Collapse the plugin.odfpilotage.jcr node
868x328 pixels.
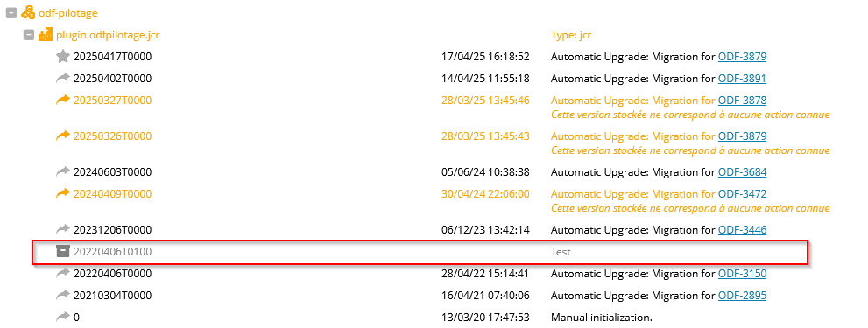pos(29,35)
